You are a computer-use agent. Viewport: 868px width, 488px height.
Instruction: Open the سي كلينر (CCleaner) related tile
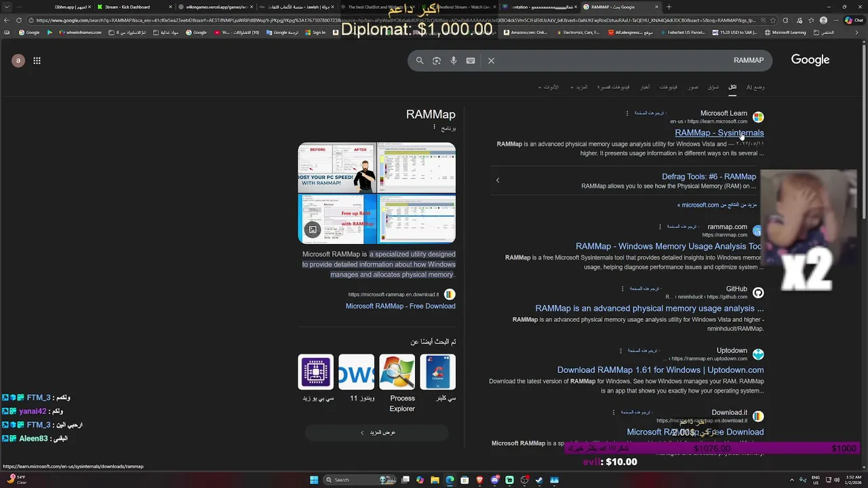(x=438, y=379)
